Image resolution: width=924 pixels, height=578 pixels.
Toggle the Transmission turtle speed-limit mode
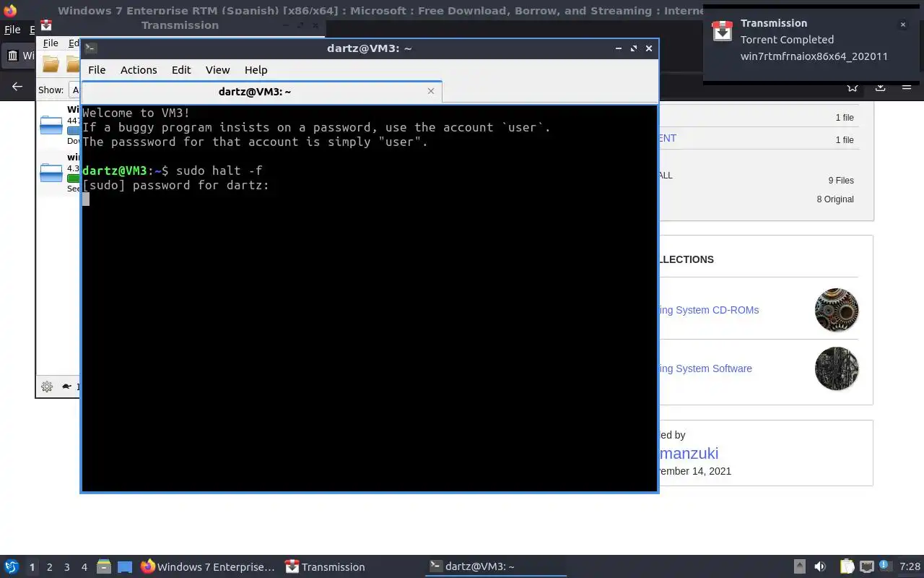(67, 387)
